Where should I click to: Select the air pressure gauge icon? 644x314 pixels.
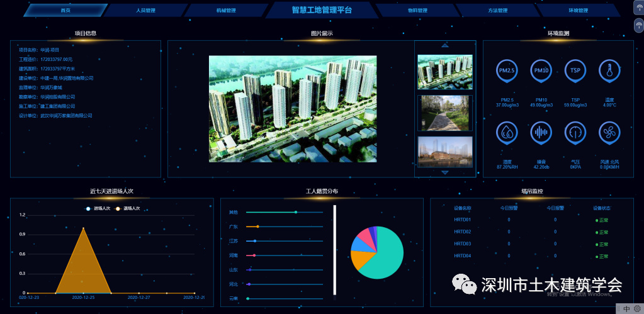pos(575,133)
